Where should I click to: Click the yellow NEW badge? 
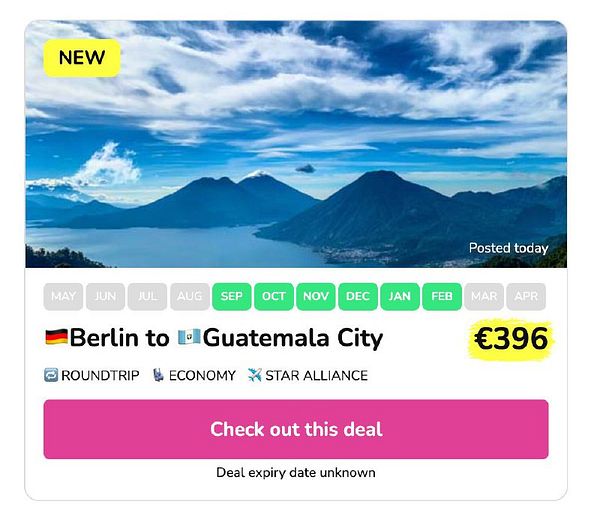(x=82, y=58)
